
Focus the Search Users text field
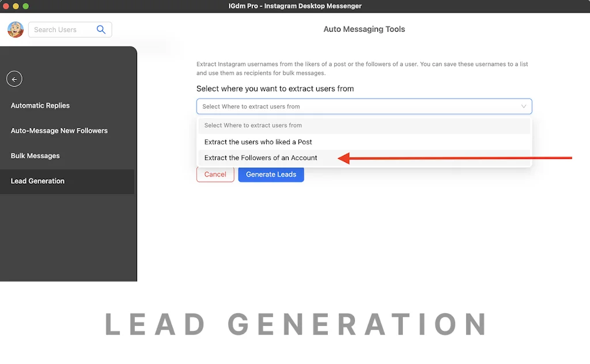click(61, 29)
